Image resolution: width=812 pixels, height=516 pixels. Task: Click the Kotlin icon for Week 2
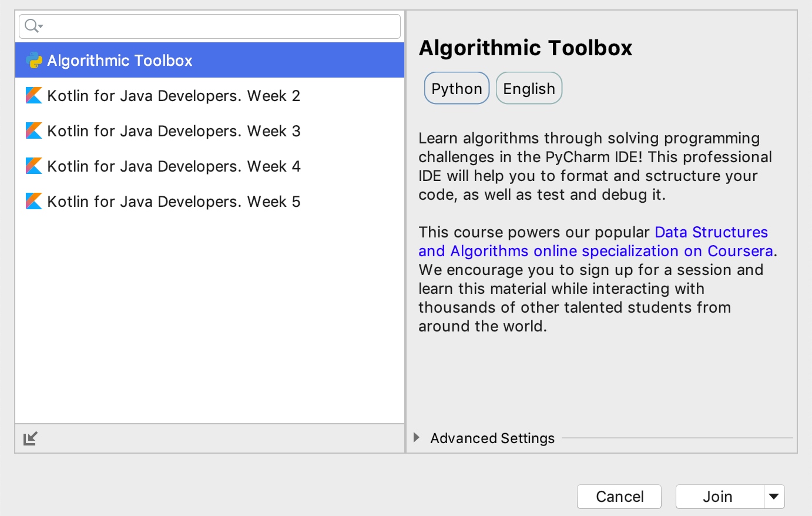pos(34,95)
